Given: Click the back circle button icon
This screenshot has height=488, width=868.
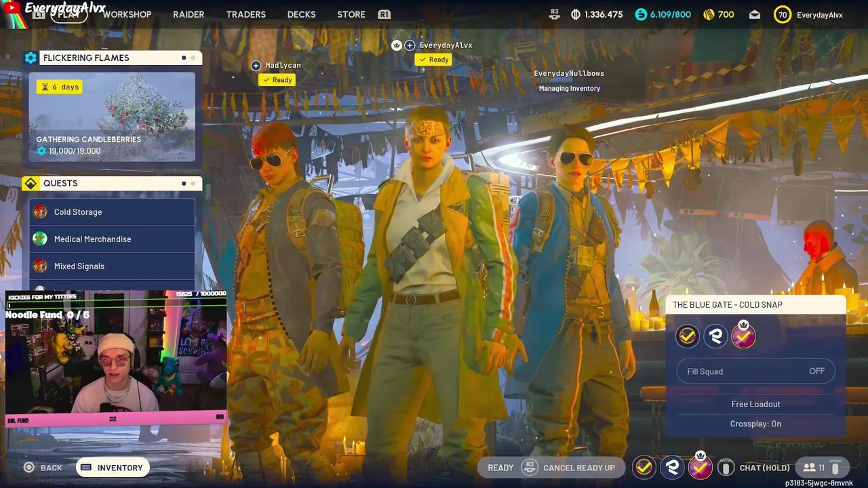Looking at the screenshot, I should tap(28, 468).
